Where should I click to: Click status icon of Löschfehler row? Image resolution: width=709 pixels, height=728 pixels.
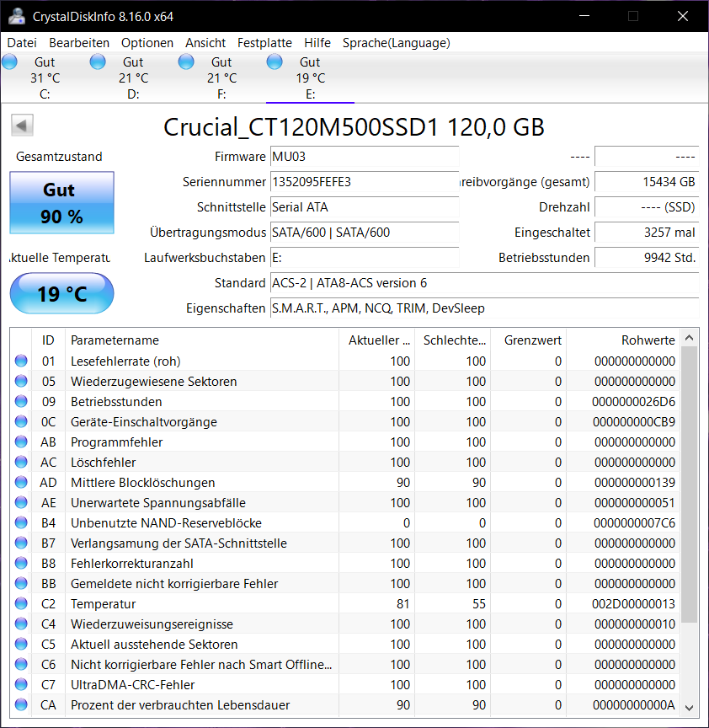(21, 462)
